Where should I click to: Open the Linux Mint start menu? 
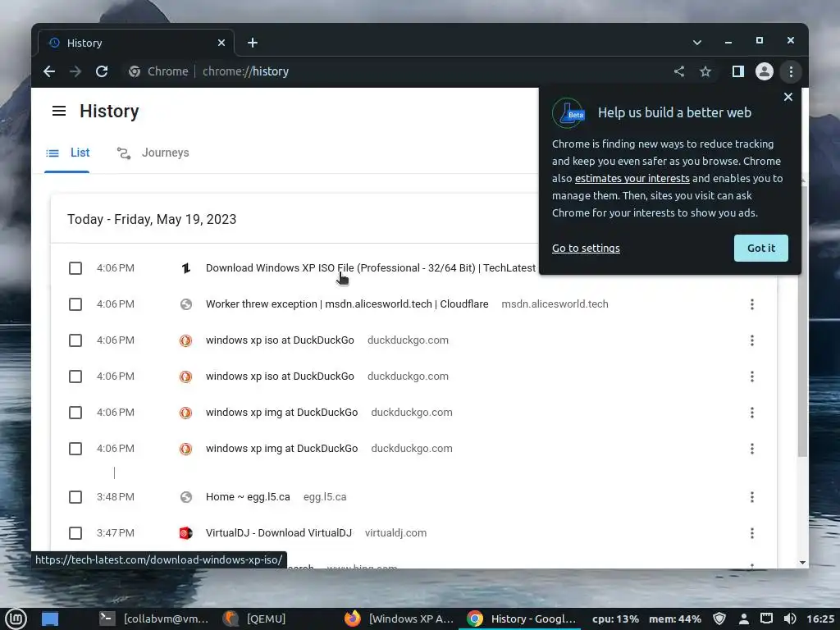(x=16, y=619)
